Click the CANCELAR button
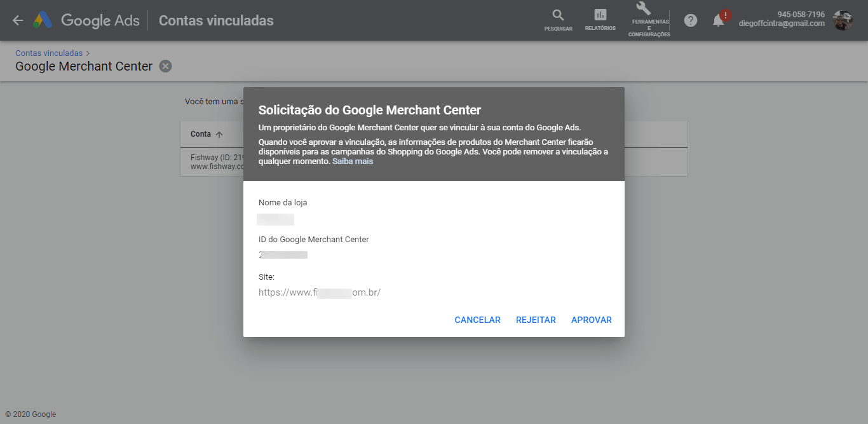Viewport: 868px width, 424px height. pos(477,320)
